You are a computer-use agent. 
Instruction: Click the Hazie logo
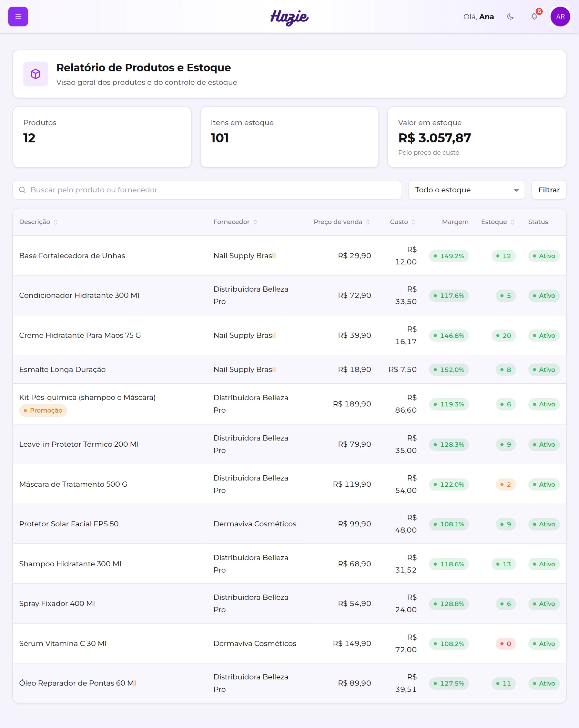click(289, 17)
